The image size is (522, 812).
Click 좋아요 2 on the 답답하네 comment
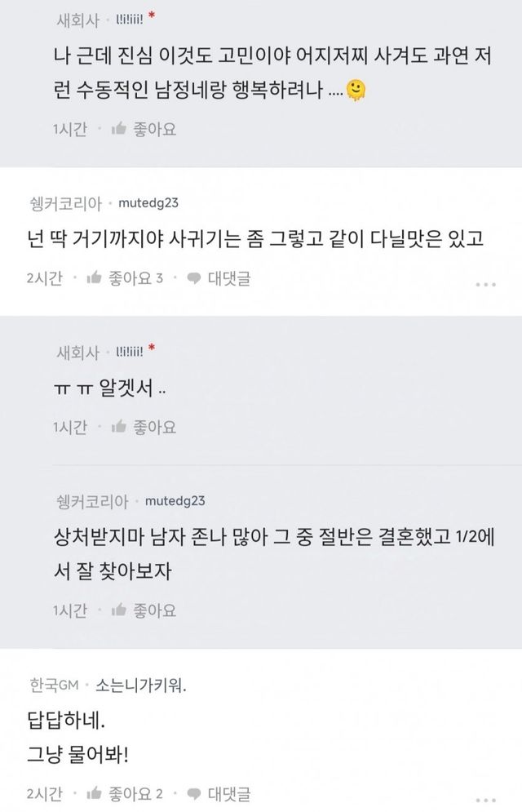tap(136, 792)
